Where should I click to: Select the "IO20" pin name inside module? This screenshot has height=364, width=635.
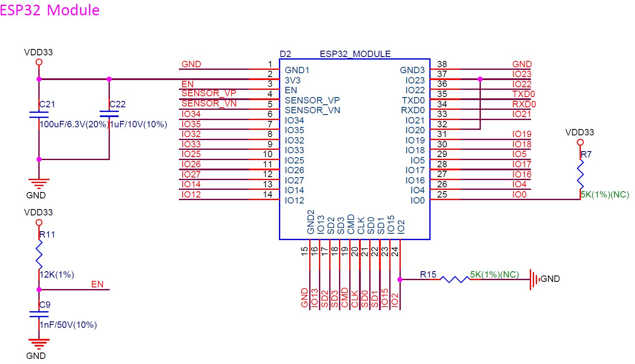(x=415, y=130)
